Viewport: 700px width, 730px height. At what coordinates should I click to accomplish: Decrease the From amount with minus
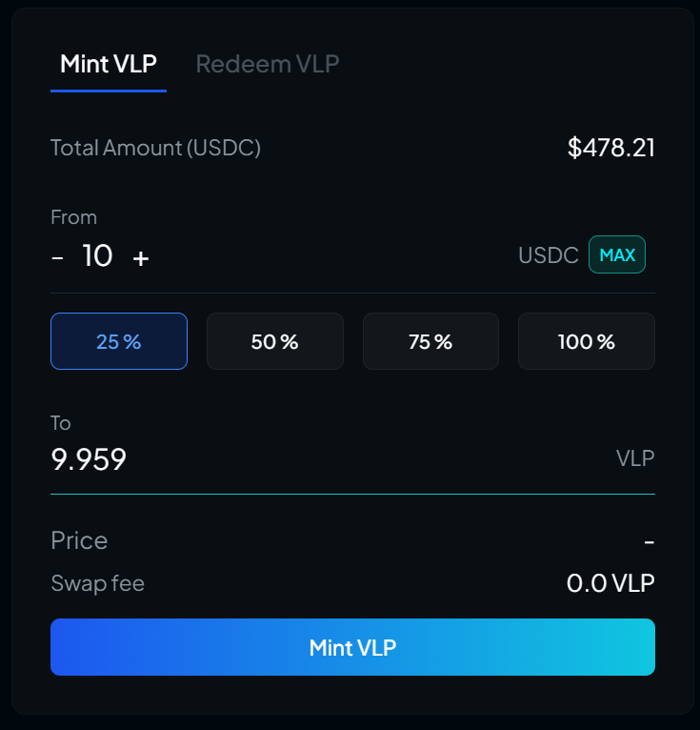(58, 257)
